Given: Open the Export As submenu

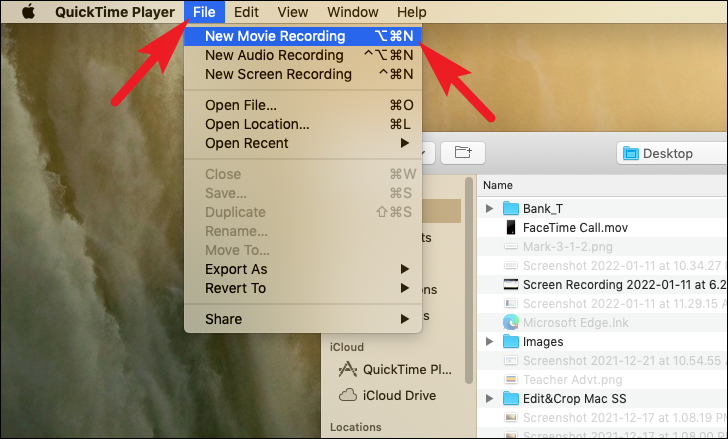Looking at the screenshot, I should (x=303, y=269).
